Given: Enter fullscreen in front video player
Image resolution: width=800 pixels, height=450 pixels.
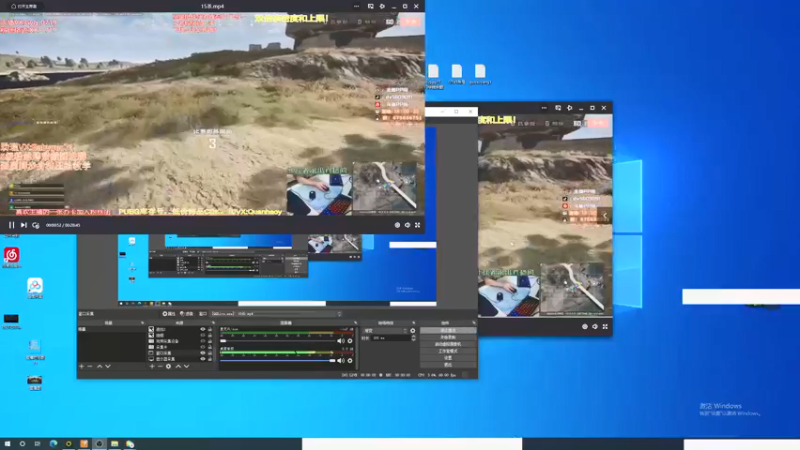Looking at the screenshot, I should (417, 225).
